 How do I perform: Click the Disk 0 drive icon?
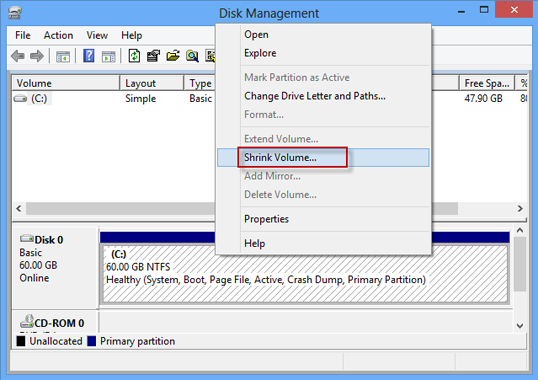[x=26, y=238]
